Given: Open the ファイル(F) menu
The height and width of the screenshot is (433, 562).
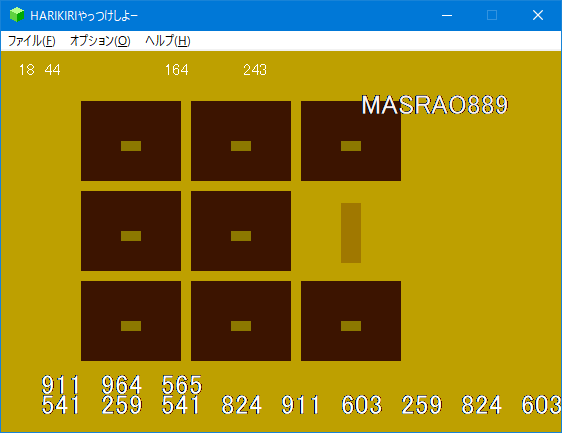Looking at the screenshot, I should tap(32, 41).
